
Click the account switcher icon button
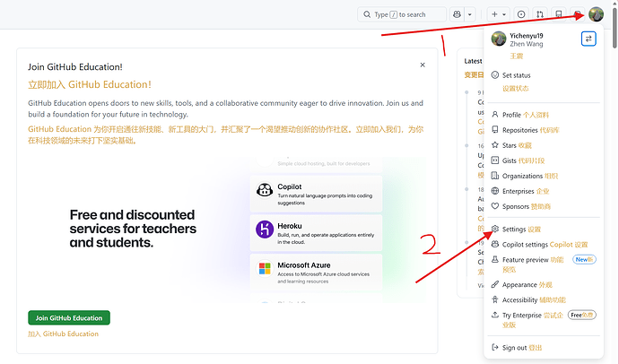588,39
